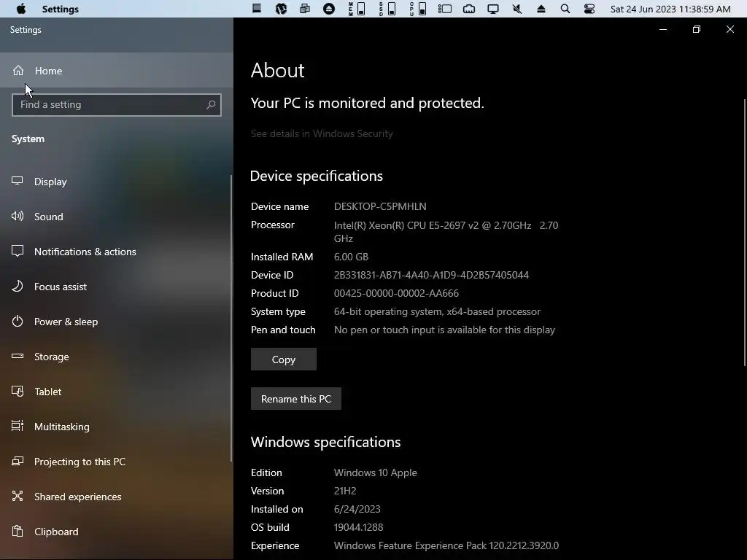Click the main page vertical scrollbar

click(x=744, y=233)
